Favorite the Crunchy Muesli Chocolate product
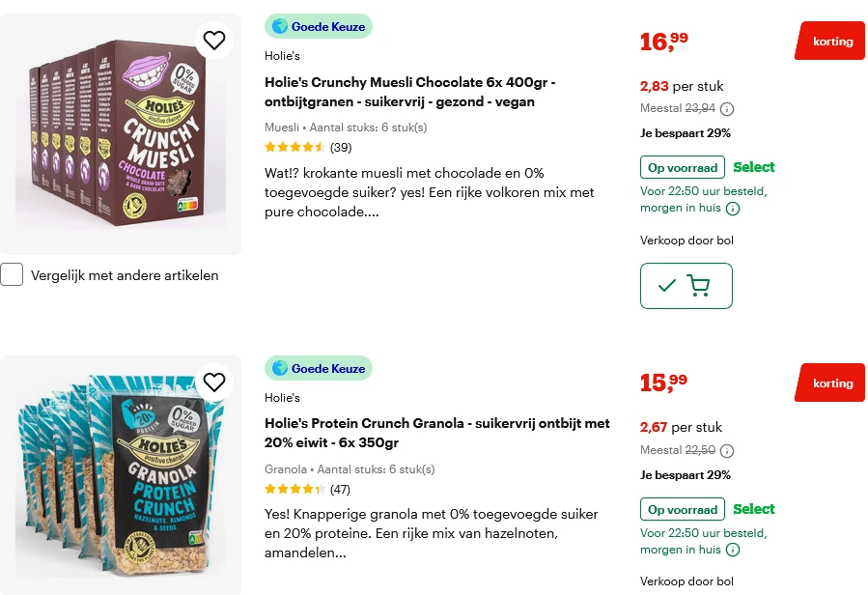 (214, 40)
